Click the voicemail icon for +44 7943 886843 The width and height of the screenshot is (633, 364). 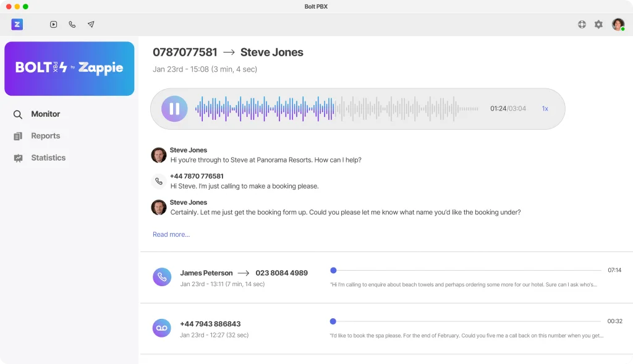click(162, 328)
